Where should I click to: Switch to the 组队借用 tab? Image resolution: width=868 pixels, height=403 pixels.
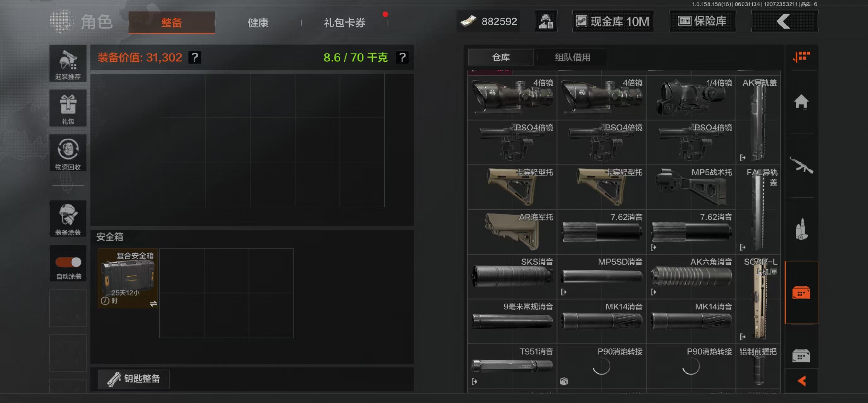coord(572,57)
